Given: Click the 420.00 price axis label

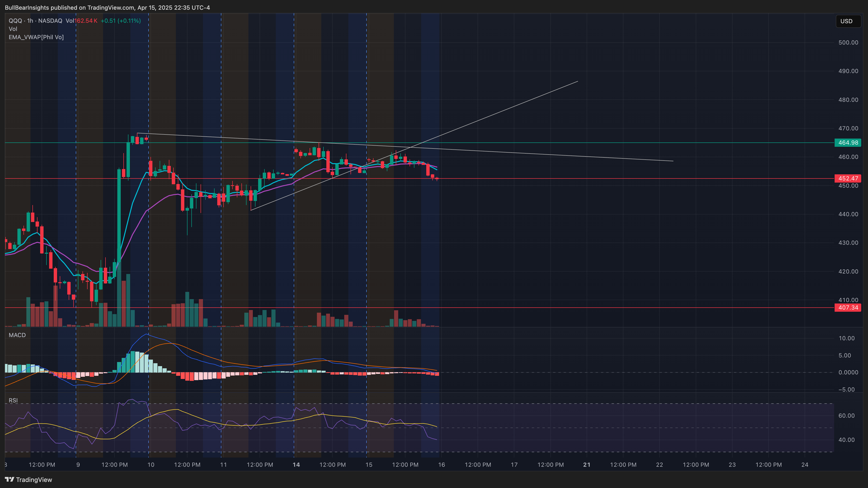Looking at the screenshot, I should (x=848, y=272).
